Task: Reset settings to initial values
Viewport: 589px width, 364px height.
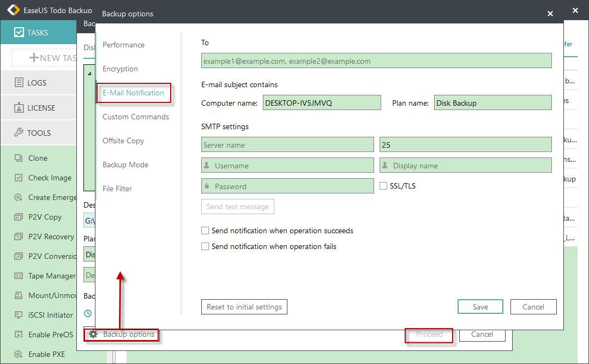Action: point(244,306)
